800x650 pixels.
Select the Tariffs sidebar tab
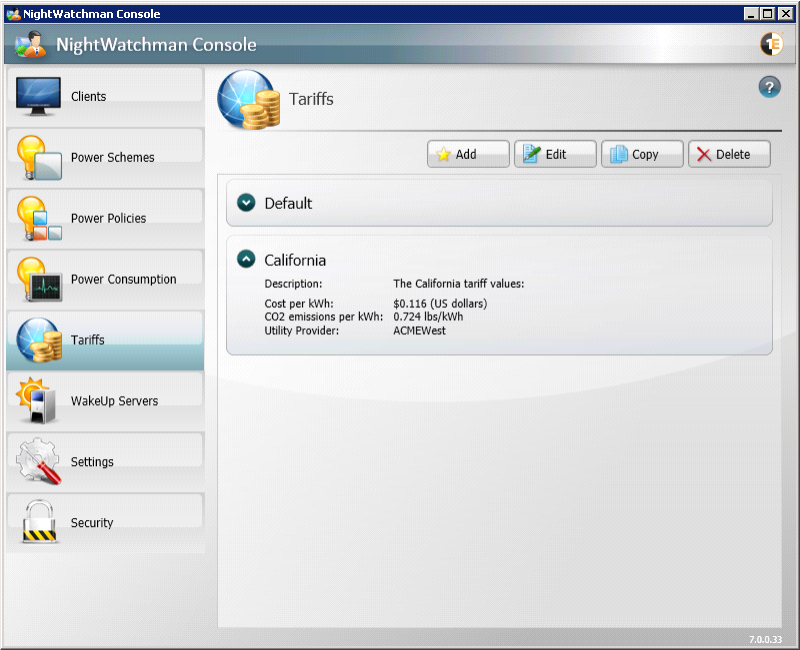(104, 340)
